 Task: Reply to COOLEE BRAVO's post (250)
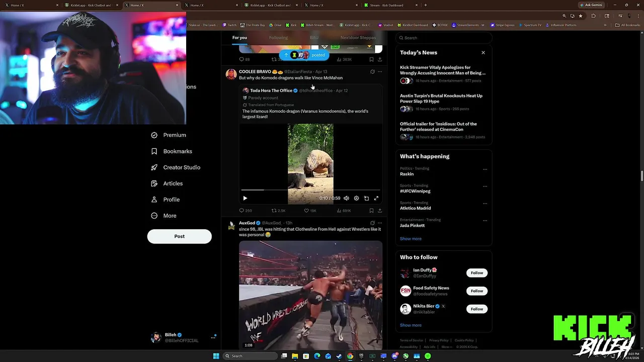coord(246,211)
